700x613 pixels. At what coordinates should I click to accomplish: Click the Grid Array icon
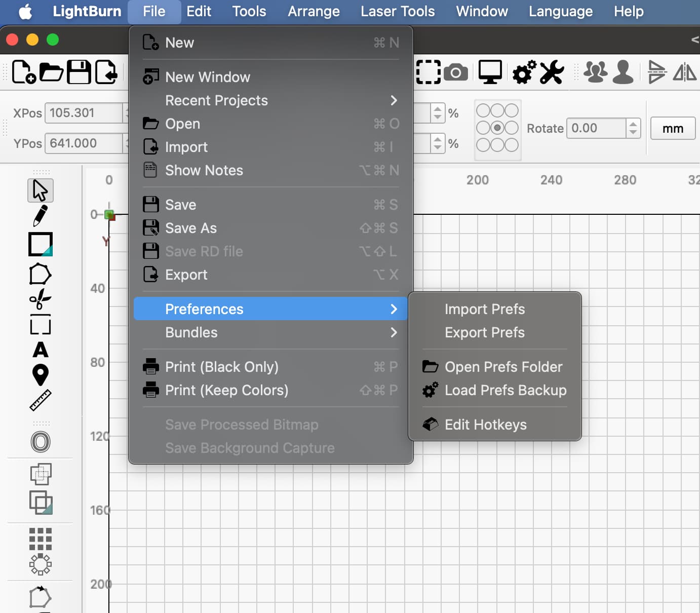41,539
